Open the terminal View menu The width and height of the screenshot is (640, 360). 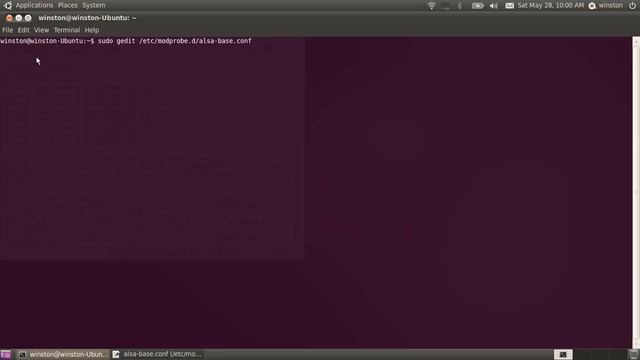point(41,30)
